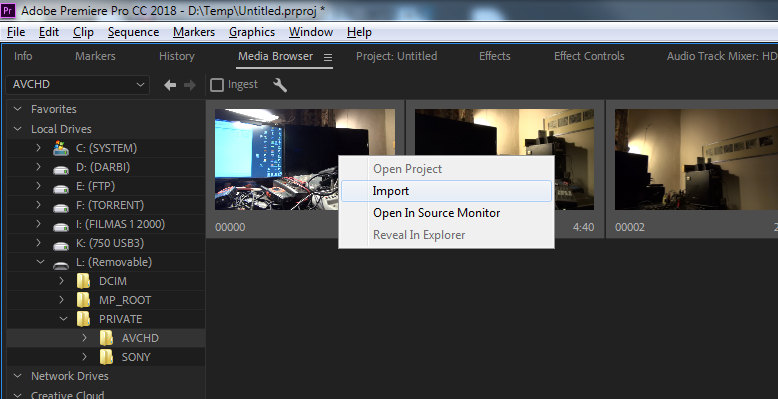Click the PRIVATE folder icon
The width and height of the screenshot is (778, 399).
click(83, 319)
